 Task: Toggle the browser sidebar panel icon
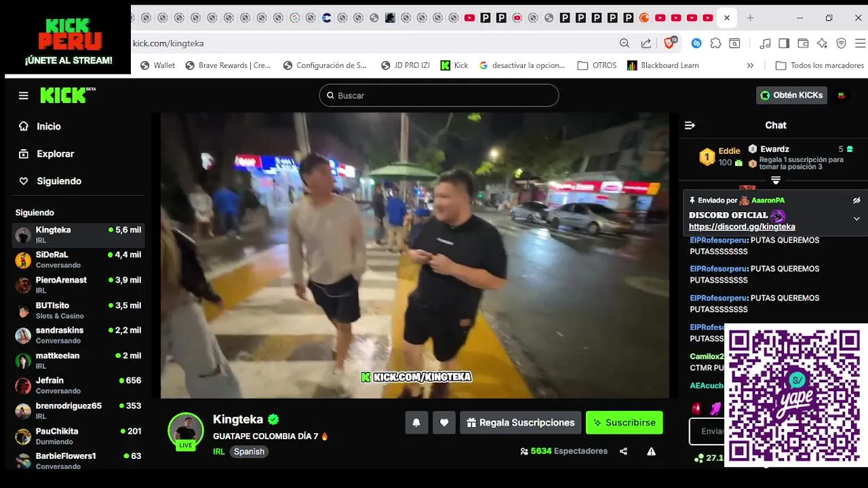point(784,43)
